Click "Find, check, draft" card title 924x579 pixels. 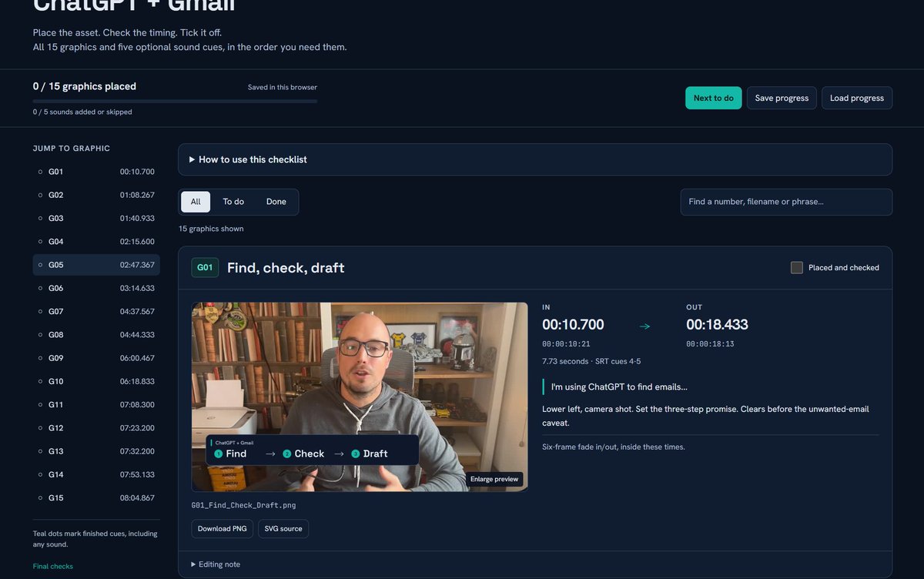(x=286, y=268)
